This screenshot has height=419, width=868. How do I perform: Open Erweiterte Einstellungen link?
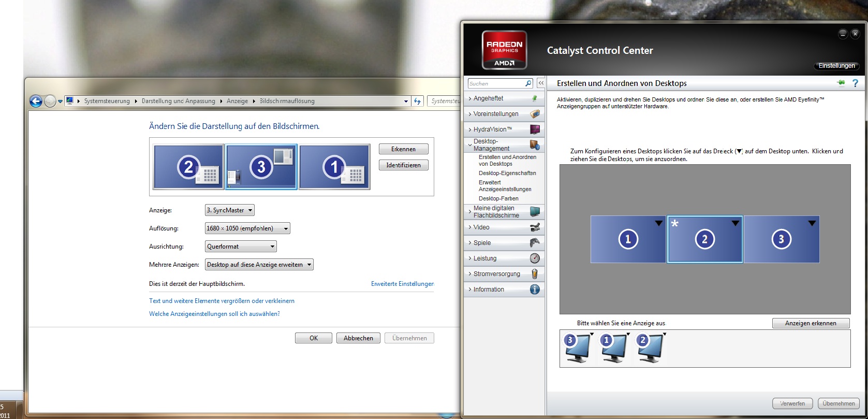(402, 284)
